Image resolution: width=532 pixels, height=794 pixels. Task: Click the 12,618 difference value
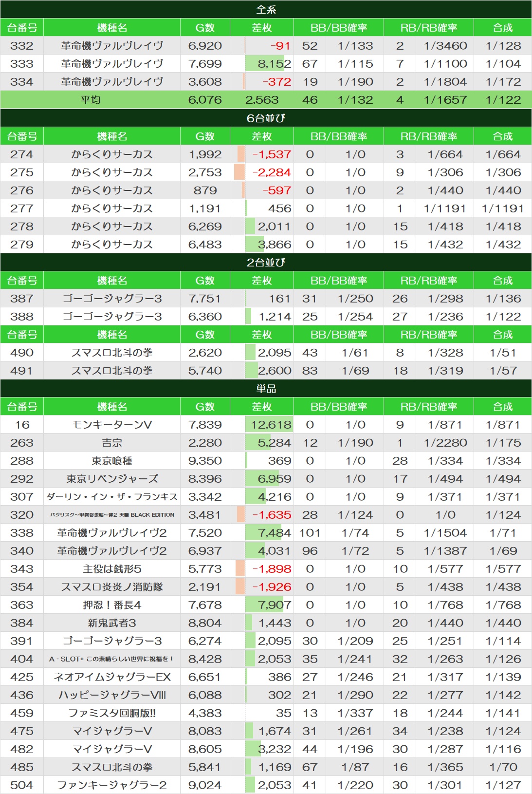pos(271,425)
